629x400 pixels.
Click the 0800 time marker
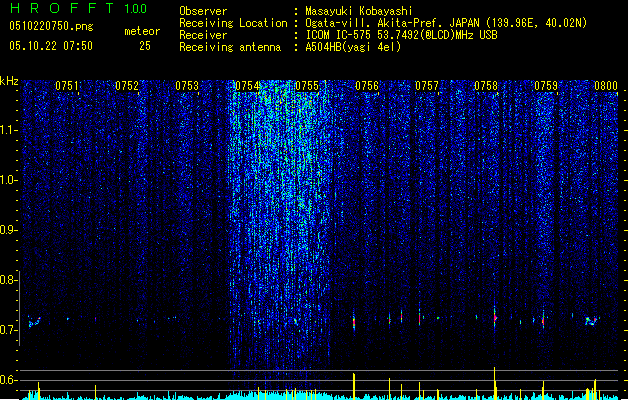tap(606, 86)
